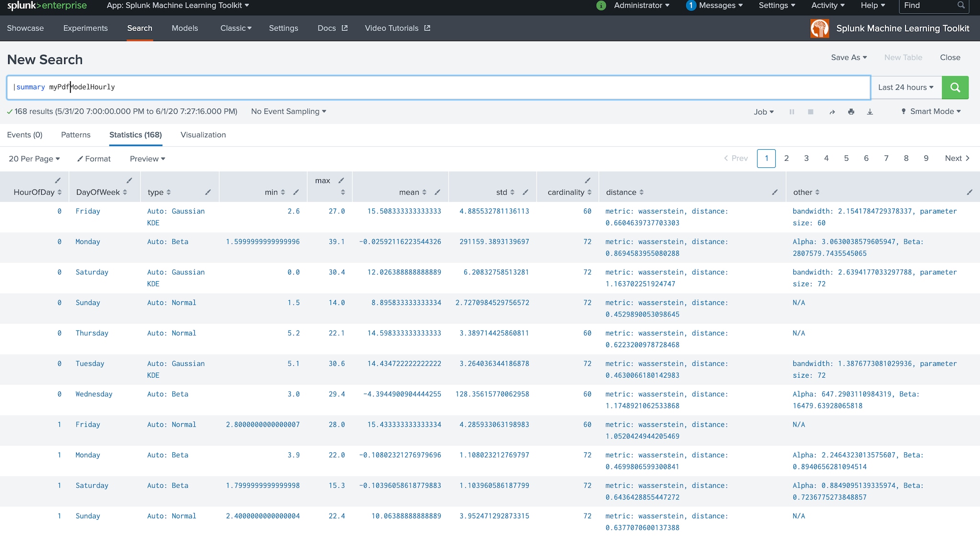
Task: Click the pause job icon
Action: coord(792,112)
